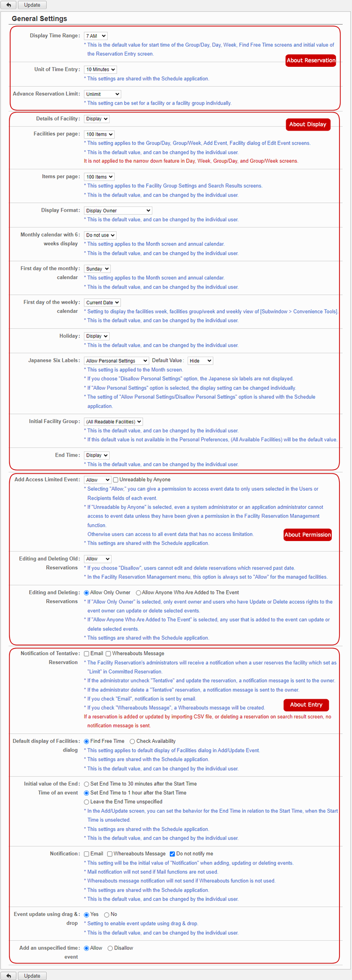
Task: Select Allow for unspecified time event
Action: pos(86,948)
